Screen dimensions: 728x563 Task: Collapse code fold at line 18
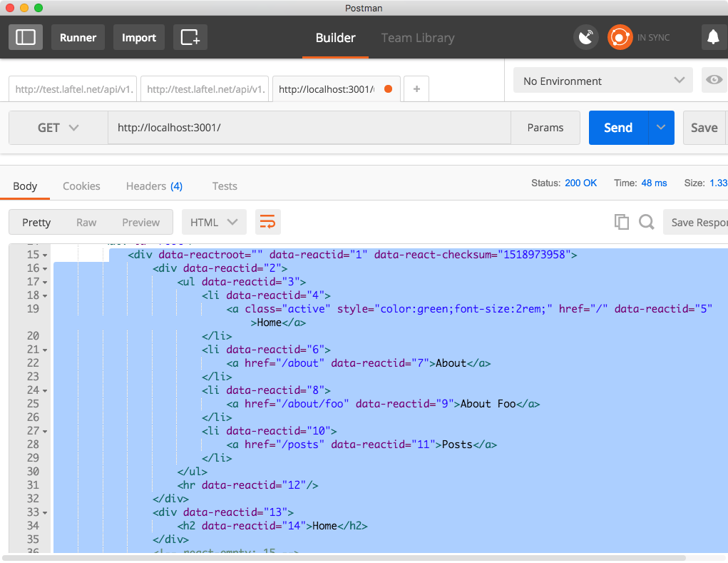tap(45, 296)
